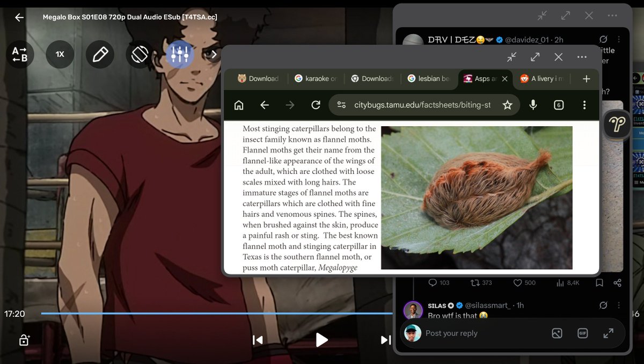Close the X floating window

point(589,16)
